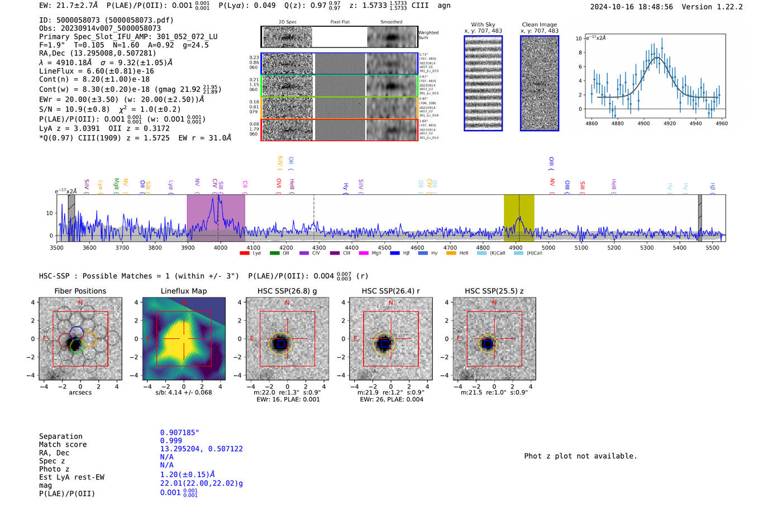Click the Match score value 0.999

(x=171, y=440)
